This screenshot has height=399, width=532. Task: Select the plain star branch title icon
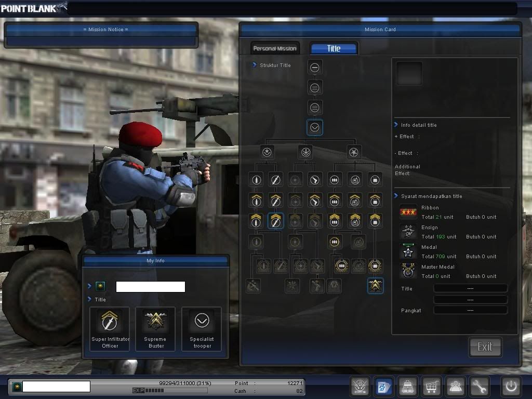tap(354, 152)
